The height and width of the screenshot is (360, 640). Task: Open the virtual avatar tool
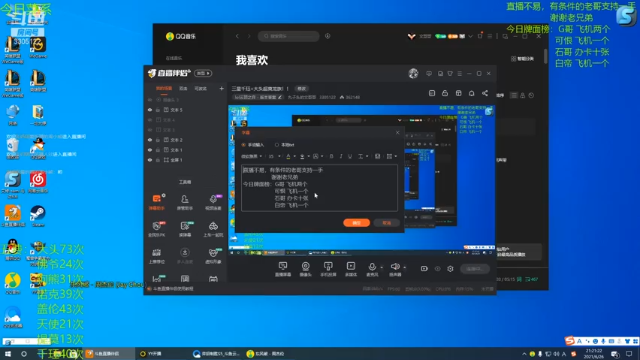[213, 256]
